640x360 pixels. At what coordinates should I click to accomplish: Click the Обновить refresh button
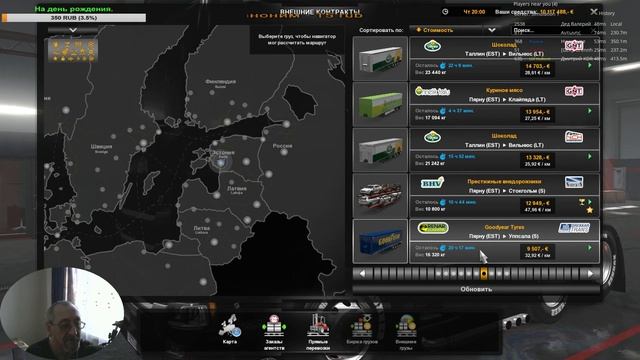click(x=476, y=289)
